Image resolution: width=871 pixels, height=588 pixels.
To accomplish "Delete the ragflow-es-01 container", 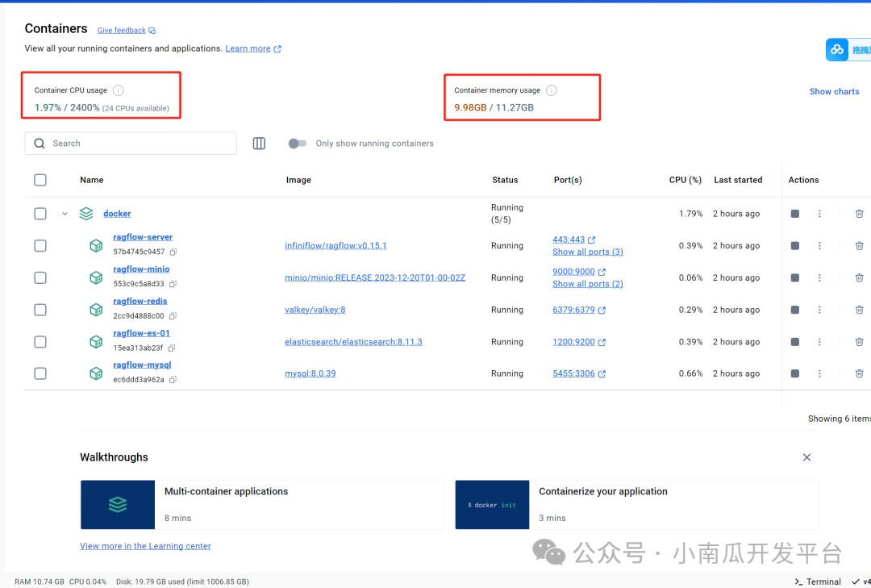I will pos(860,342).
